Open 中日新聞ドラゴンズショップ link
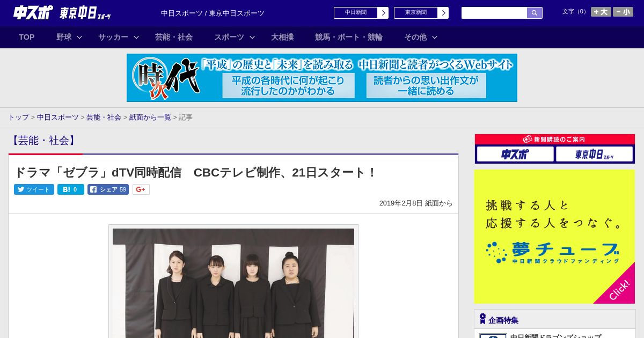The image size is (644, 338). 555,336
